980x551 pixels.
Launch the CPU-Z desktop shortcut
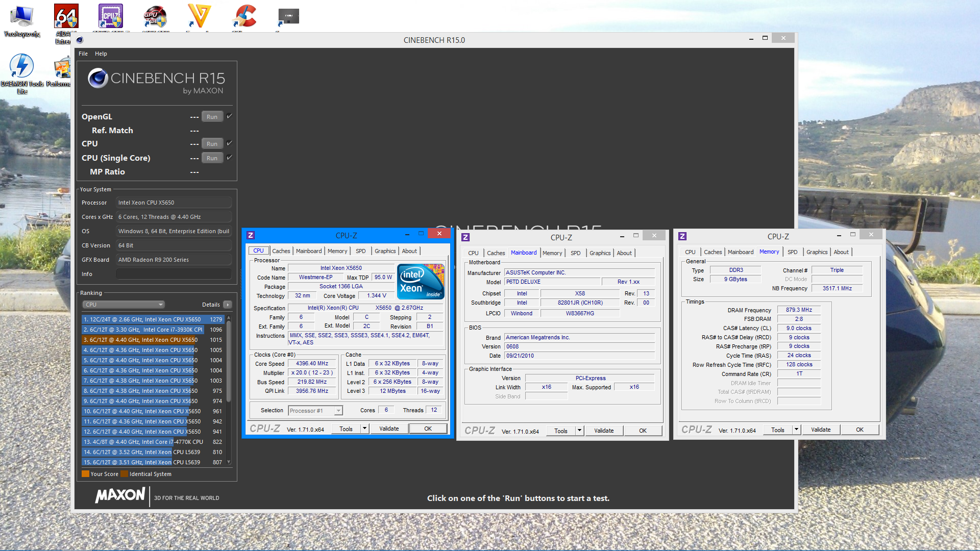(x=111, y=16)
